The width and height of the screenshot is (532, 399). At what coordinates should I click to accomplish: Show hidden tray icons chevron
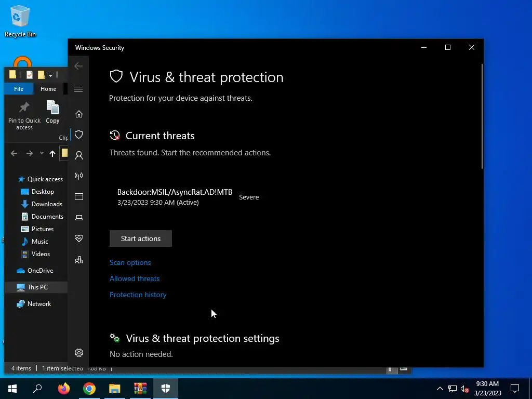click(440, 389)
